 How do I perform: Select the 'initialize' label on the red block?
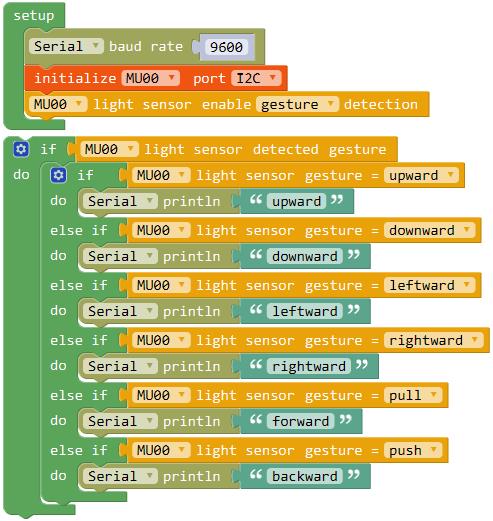pyautogui.click(x=75, y=78)
